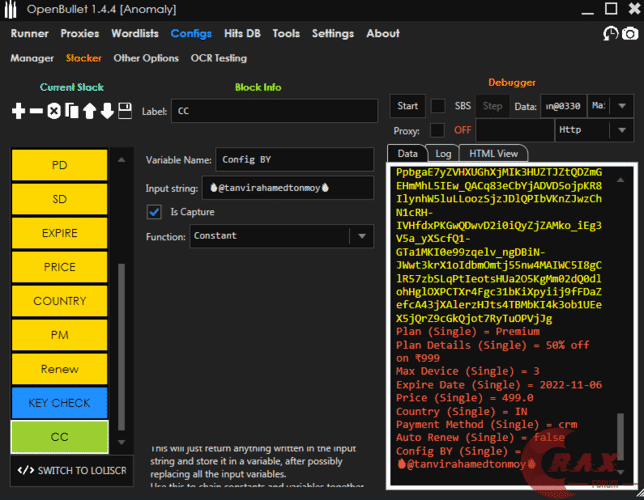Click the clone block icon
This screenshot has height=500, width=644.
[x=71, y=111]
